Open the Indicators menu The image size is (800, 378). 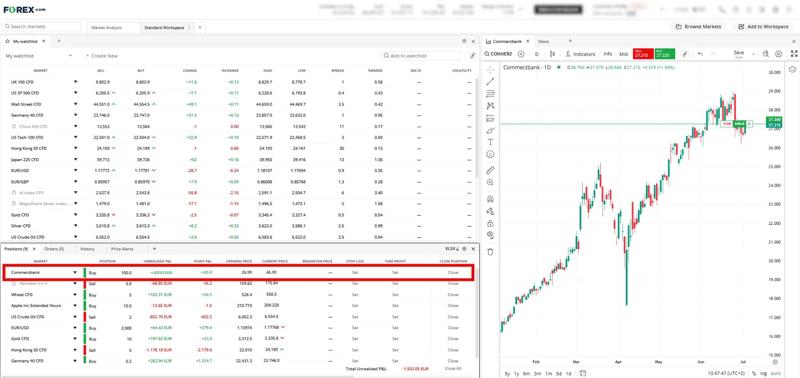coord(581,54)
